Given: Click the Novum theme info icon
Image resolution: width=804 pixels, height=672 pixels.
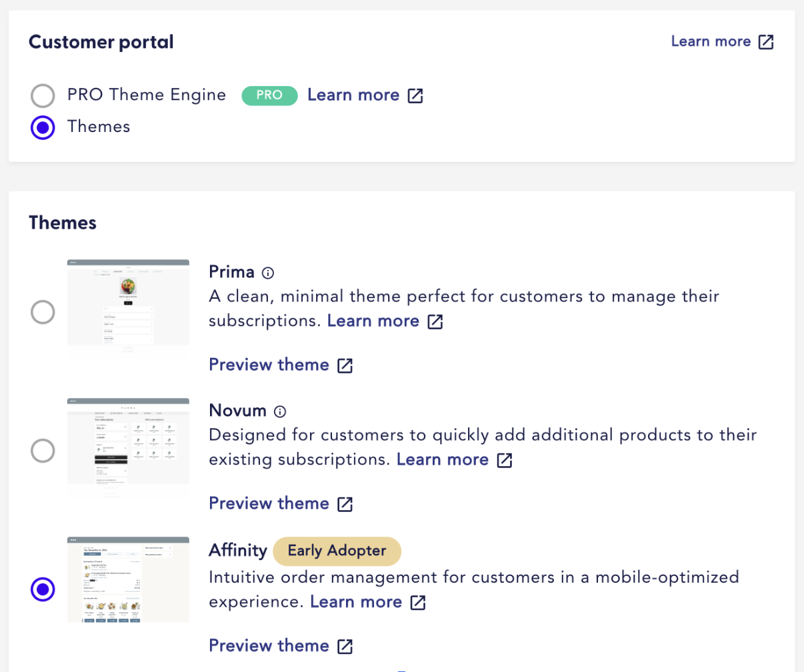Looking at the screenshot, I should click(x=280, y=411).
